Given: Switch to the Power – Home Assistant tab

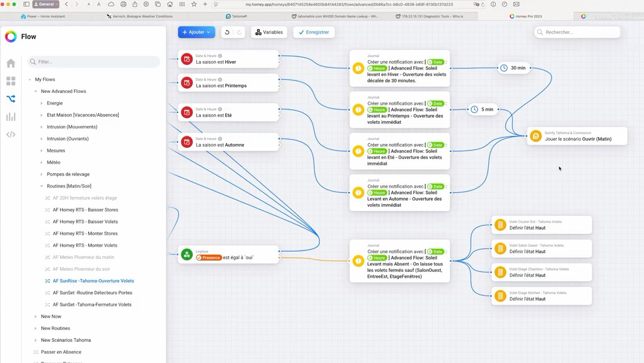Looking at the screenshot, I should click(x=43, y=16).
